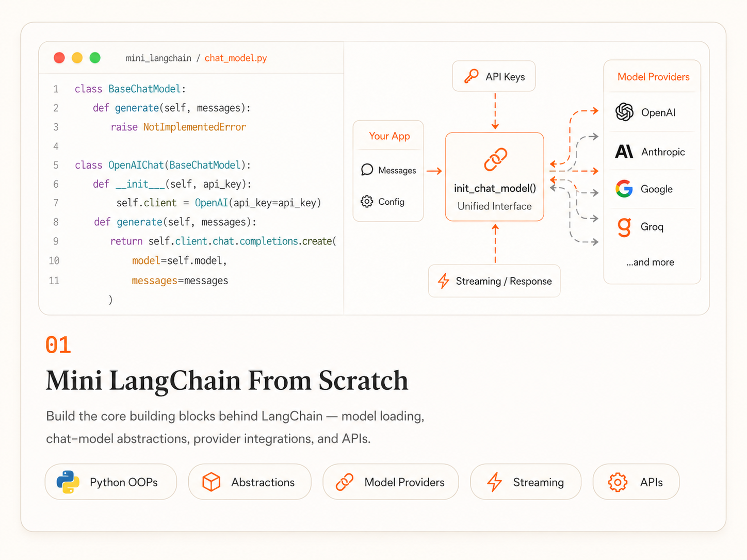This screenshot has width=747, height=560.
Task: Click the gear icon in APIs pill
Action: (x=618, y=482)
